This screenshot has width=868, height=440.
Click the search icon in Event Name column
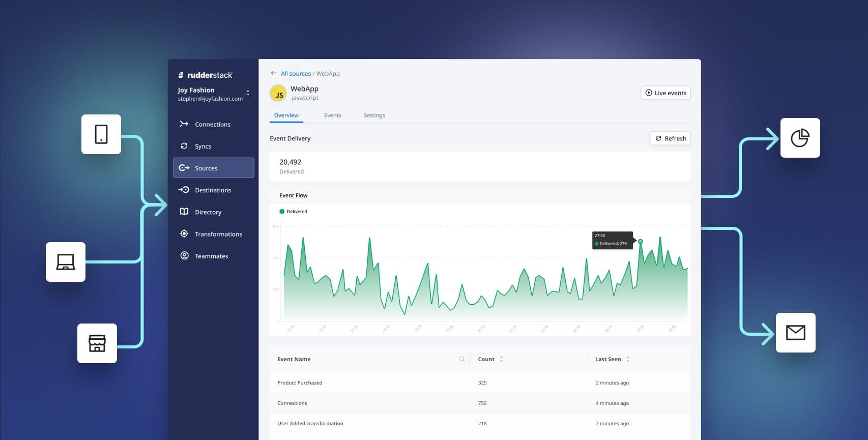462,359
